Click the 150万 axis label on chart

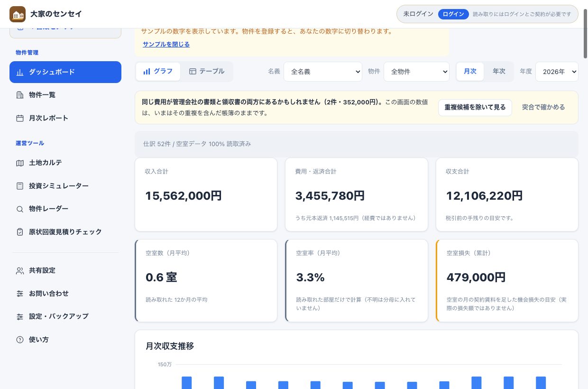pos(165,364)
